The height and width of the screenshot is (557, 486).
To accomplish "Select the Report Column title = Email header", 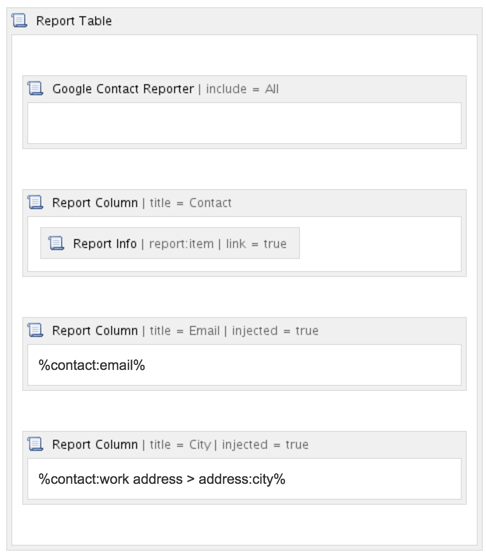I will point(244,331).
